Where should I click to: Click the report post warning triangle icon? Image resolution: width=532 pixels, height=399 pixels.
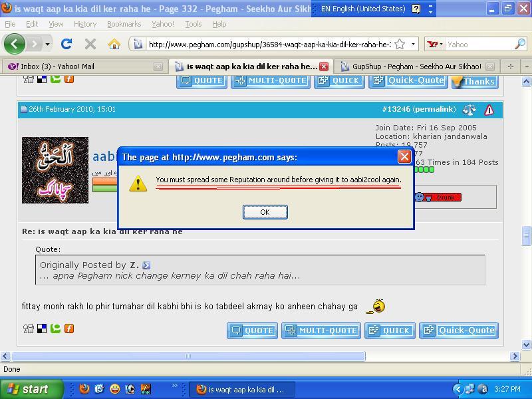point(489,110)
